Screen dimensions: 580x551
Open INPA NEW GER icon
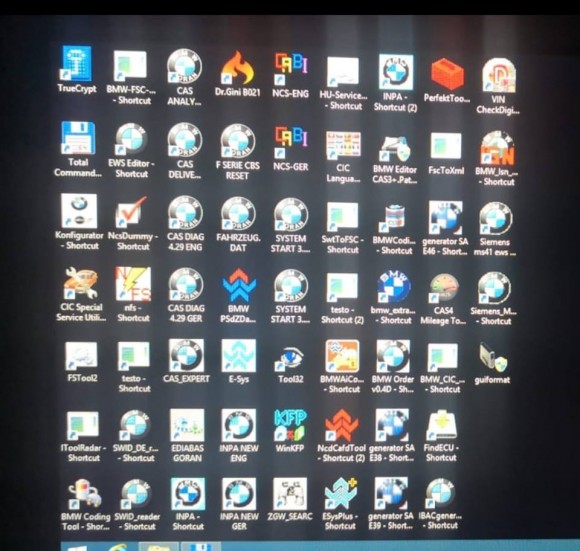coord(239,495)
